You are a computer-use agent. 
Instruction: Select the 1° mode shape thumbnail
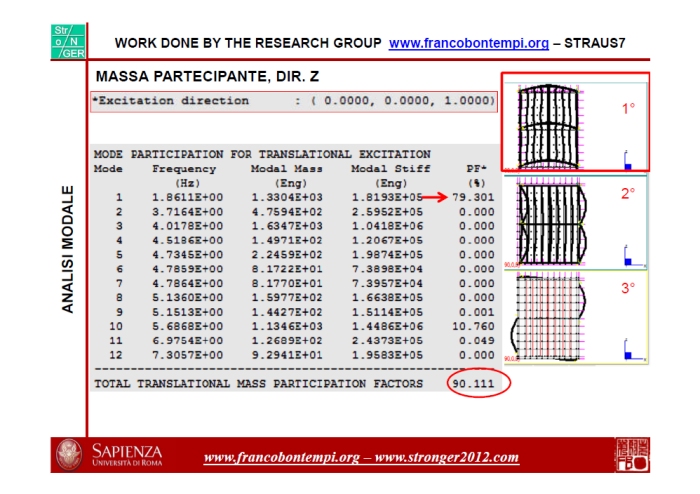[575, 122]
